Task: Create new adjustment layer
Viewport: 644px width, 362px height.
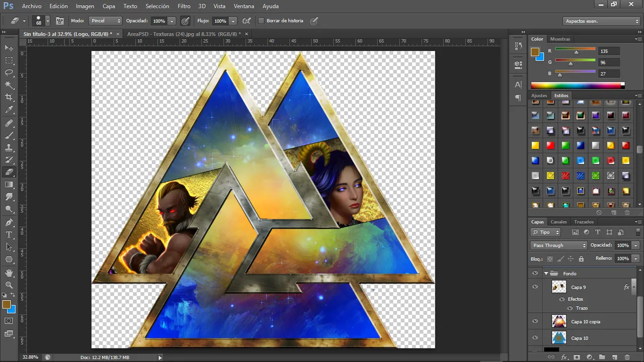Action: (589, 357)
